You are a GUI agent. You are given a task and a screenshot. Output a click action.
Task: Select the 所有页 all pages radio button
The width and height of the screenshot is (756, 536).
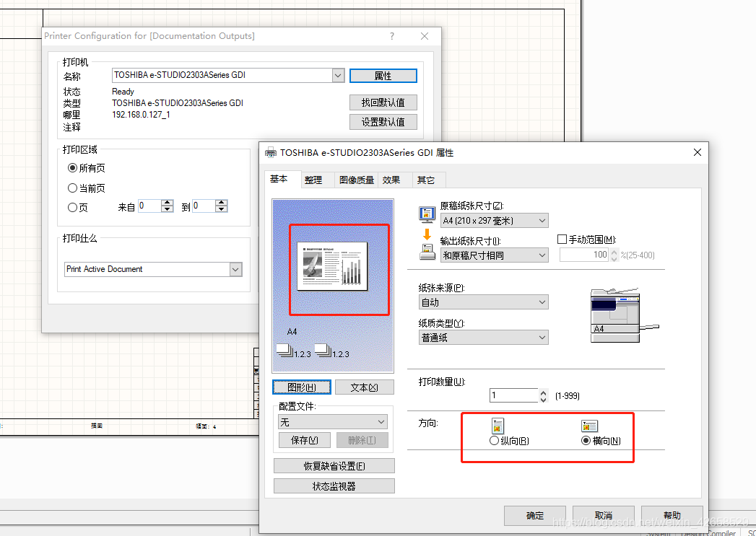point(72,168)
